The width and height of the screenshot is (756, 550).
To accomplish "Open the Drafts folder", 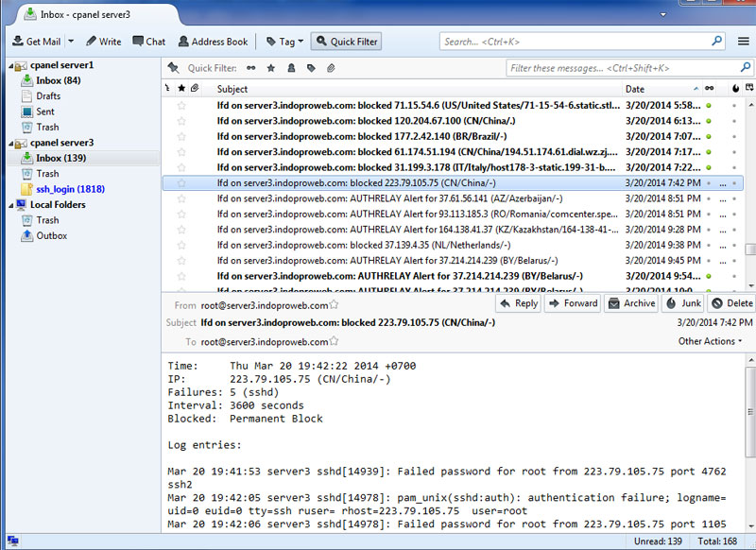I will pos(48,96).
